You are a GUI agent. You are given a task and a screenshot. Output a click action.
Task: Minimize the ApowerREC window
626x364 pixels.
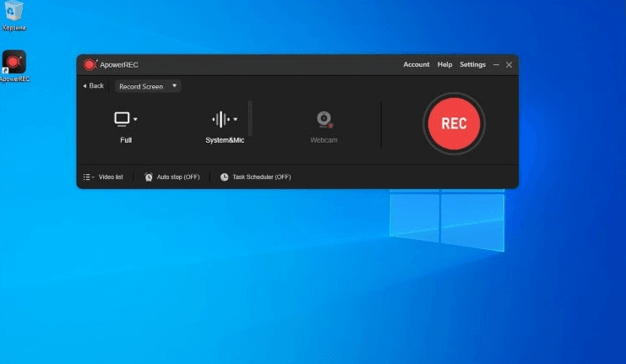(496, 65)
